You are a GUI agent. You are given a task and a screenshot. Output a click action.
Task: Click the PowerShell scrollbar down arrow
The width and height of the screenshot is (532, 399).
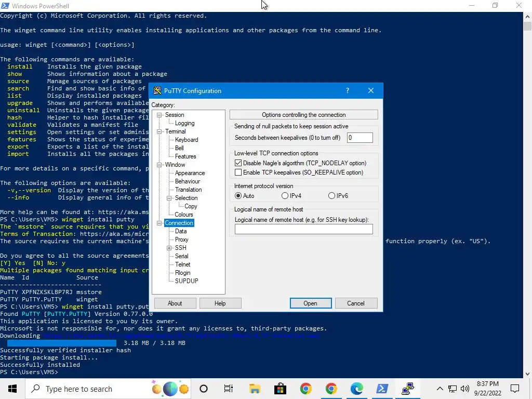click(527, 374)
